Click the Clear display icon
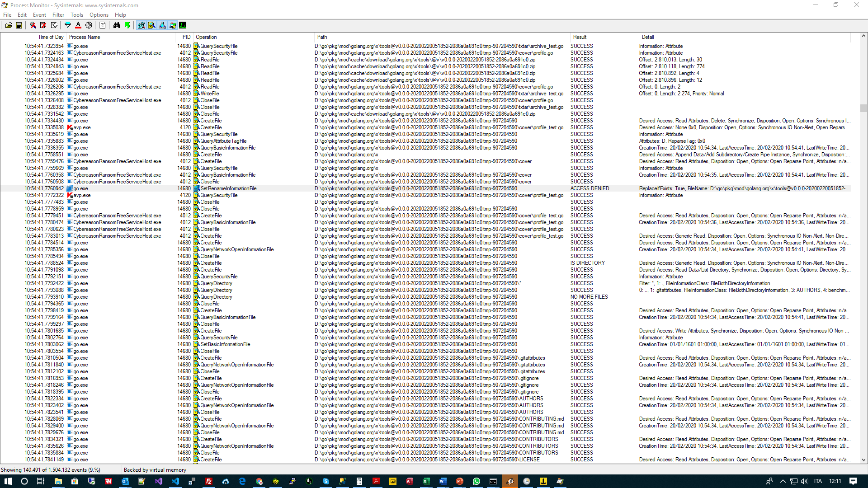 point(54,25)
